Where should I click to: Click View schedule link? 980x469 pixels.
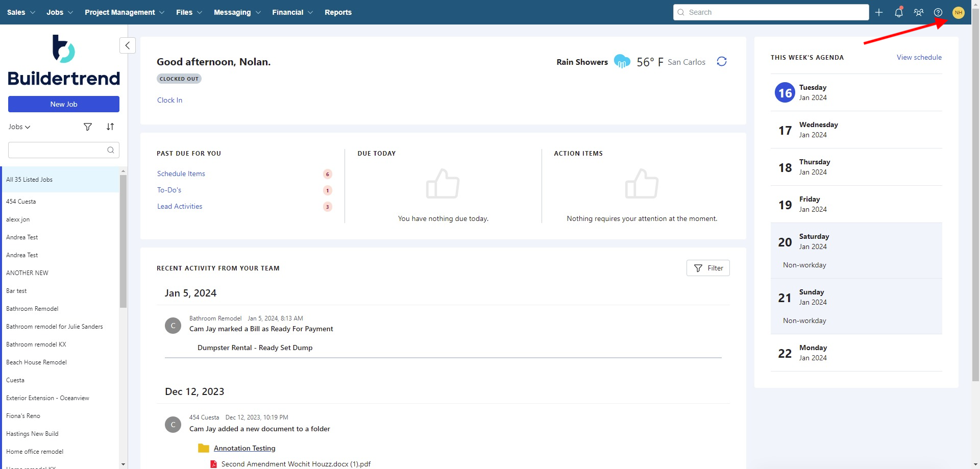pyautogui.click(x=919, y=57)
